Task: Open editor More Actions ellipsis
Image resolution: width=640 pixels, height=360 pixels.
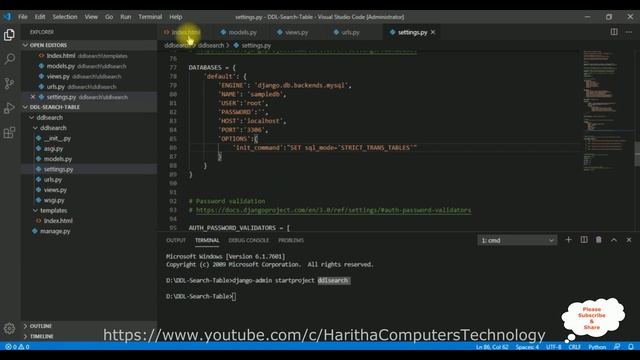Action: [629, 32]
